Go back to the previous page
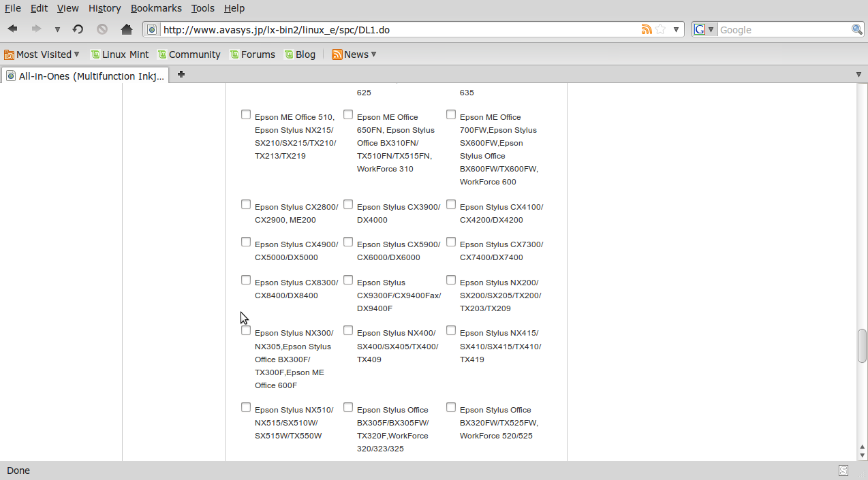868x480 pixels. [12, 29]
